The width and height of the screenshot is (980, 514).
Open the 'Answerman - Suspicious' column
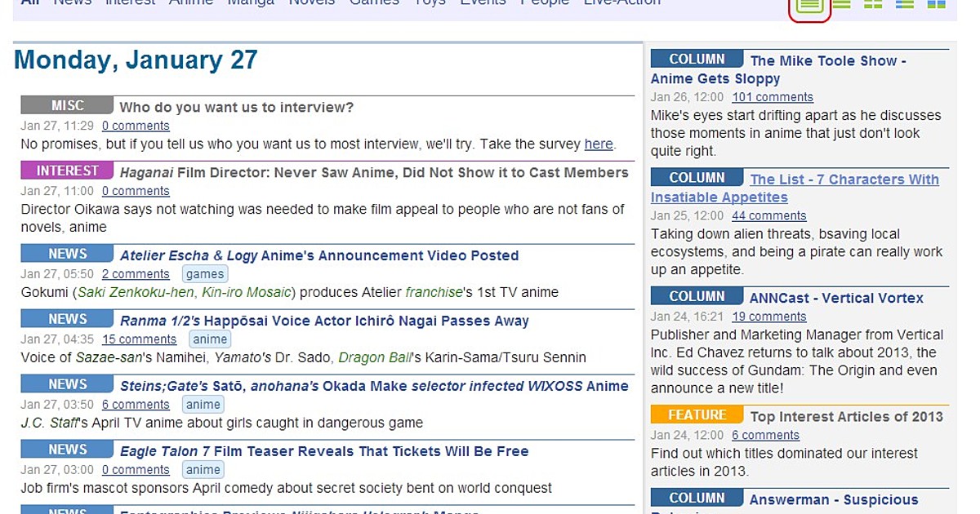pos(834,499)
